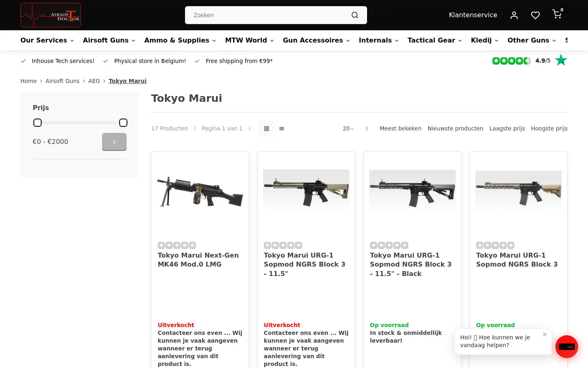This screenshot has height=368, width=588.
Task: Expand the MTW World menu
Action: pyautogui.click(x=249, y=40)
